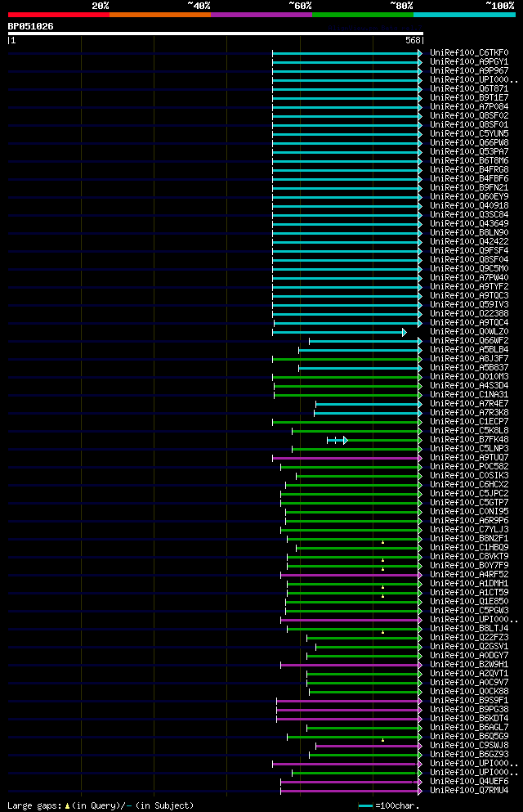Screen dimensions: 523x812
Task: Click the purple alignment bar for B2W9H1
Action: (x=351, y=666)
